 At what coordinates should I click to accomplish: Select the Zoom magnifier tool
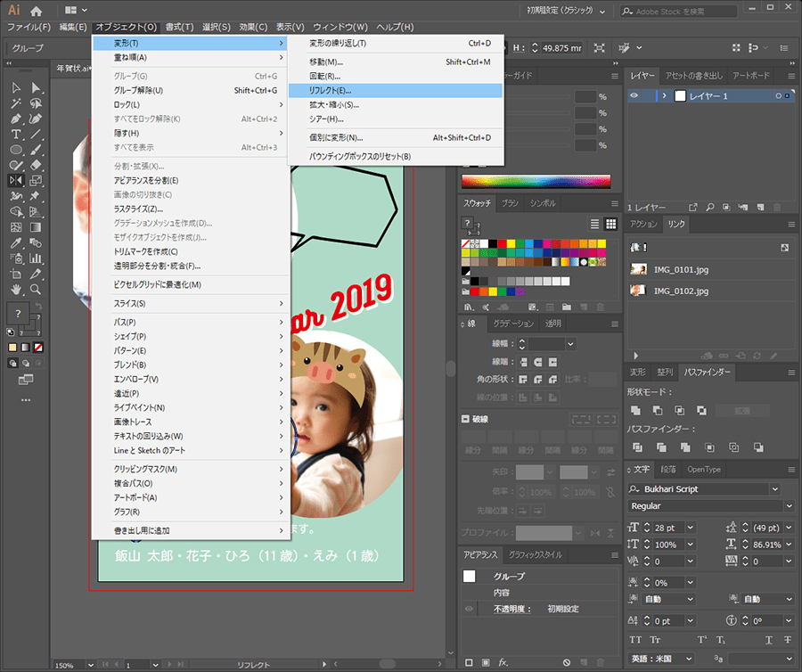36,289
